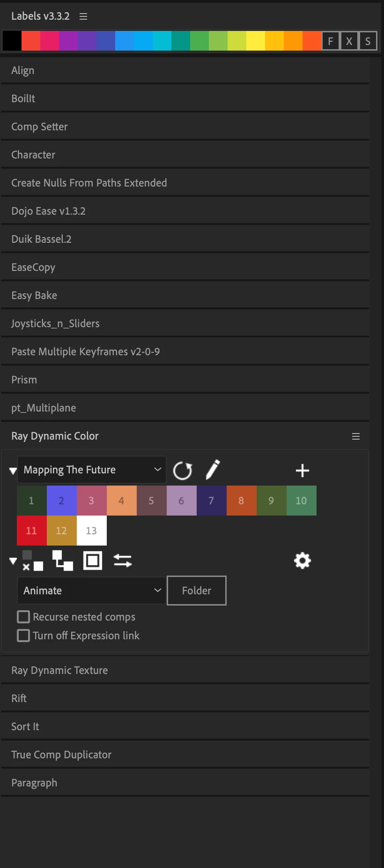Collapse the tools section triangle

[13, 561]
